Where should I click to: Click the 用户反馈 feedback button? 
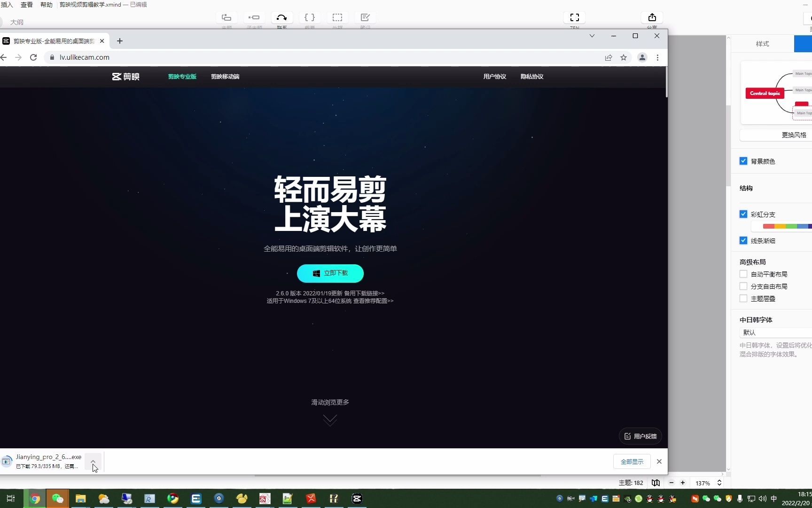coord(640,436)
